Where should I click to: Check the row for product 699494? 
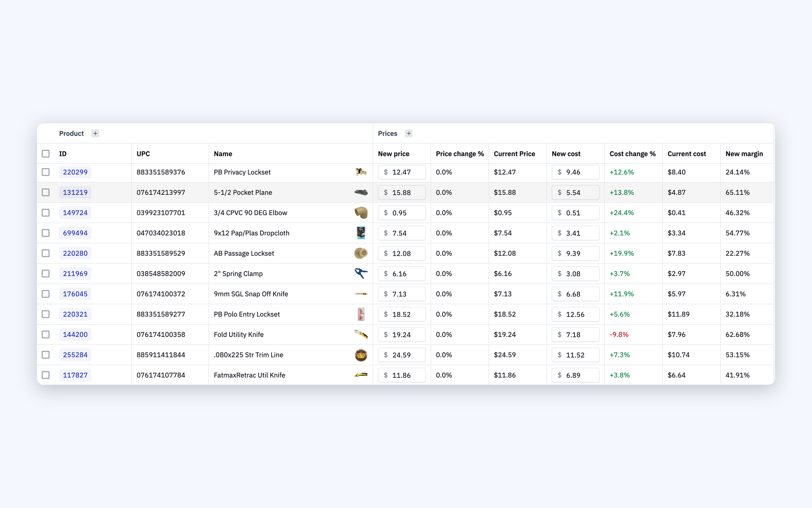(46, 233)
